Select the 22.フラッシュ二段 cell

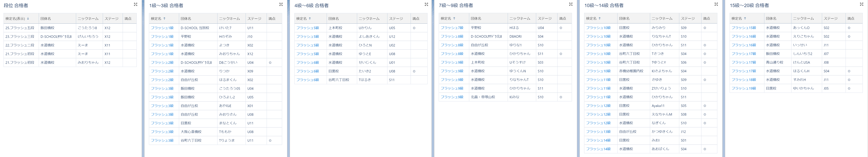(x=21, y=45)
